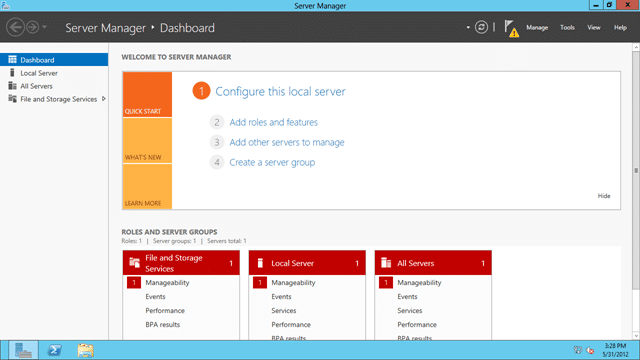
Task: Click the All Servers sidebar icon
Action: coord(12,86)
